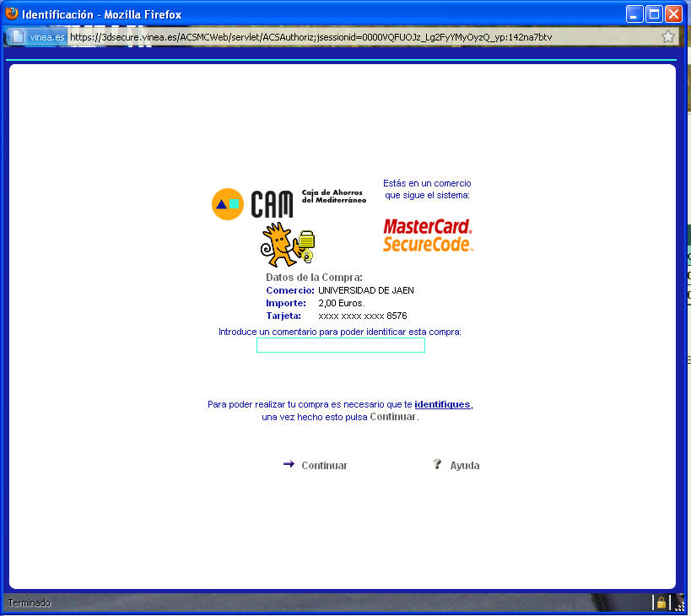691x616 pixels.
Task: Close the Identificación Firefox window
Action: tap(674, 14)
